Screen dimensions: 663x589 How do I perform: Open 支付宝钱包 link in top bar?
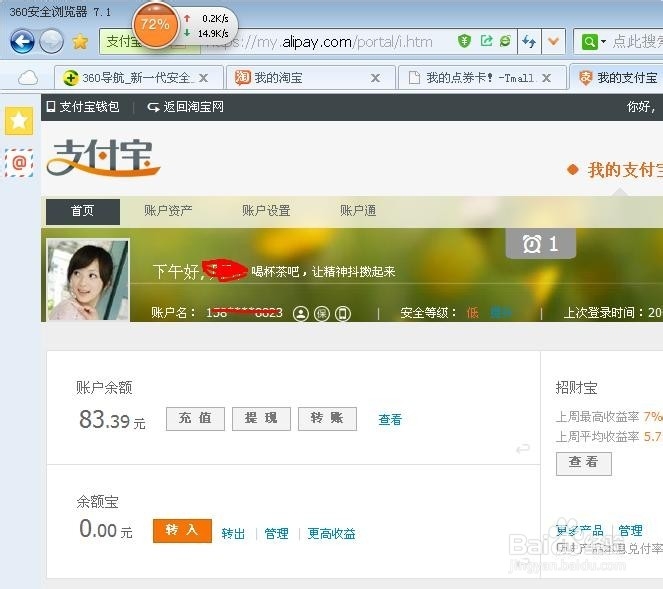(x=83, y=107)
